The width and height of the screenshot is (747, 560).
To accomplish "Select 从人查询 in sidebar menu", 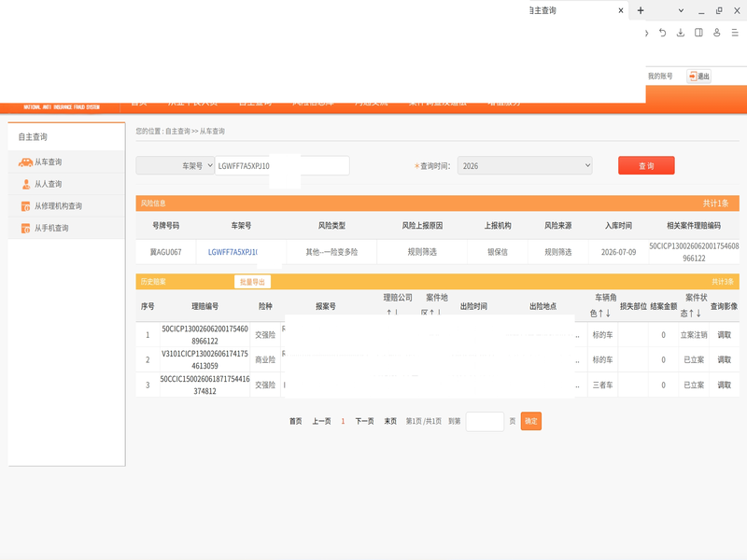I will [x=49, y=184].
